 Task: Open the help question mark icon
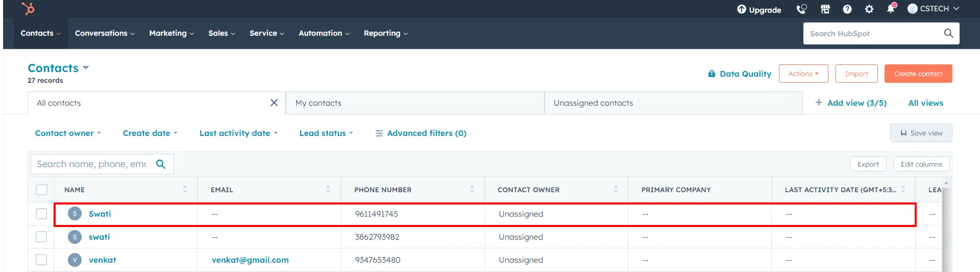coord(847,9)
